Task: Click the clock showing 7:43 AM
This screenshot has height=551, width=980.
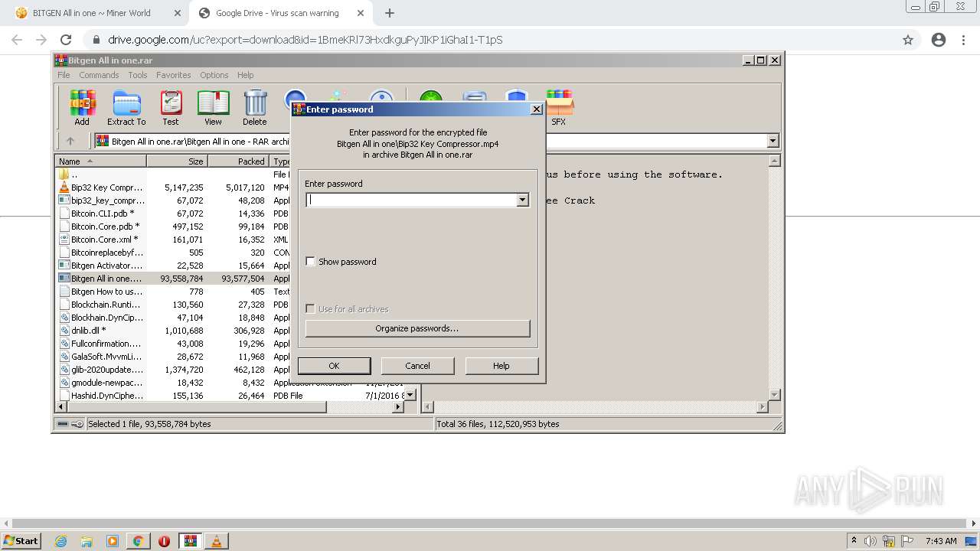Action: [x=941, y=541]
